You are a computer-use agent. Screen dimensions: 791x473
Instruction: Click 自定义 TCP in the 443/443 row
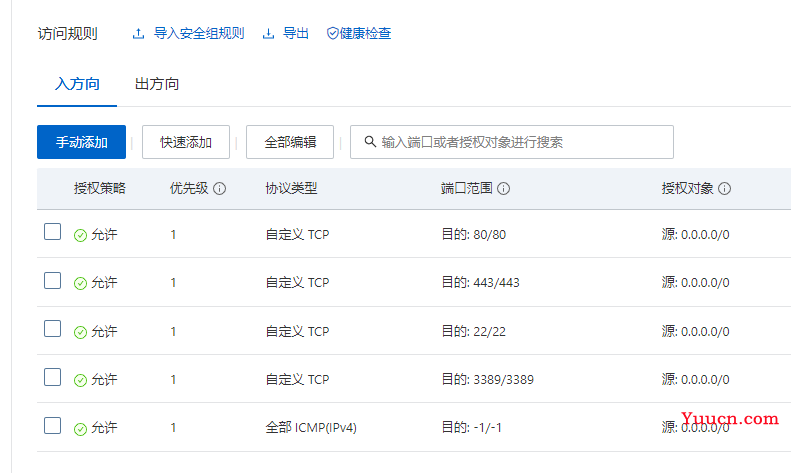pos(297,282)
